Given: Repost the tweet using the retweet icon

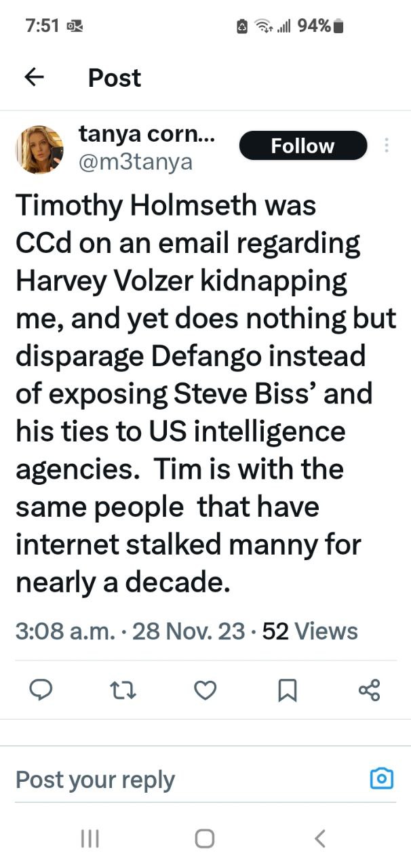Looking at the screenshot, I should 123,690.
